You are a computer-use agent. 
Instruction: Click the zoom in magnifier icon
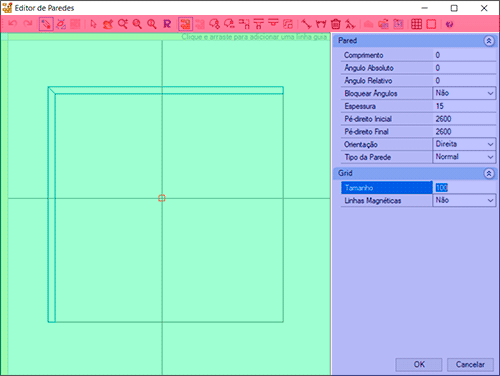[122, 24]
